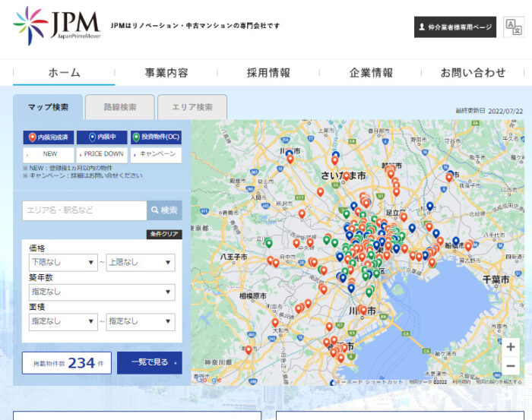Screen dimensions: 532x420
Task: Click the red marker near 所沢市
Action: pos(302,213)
